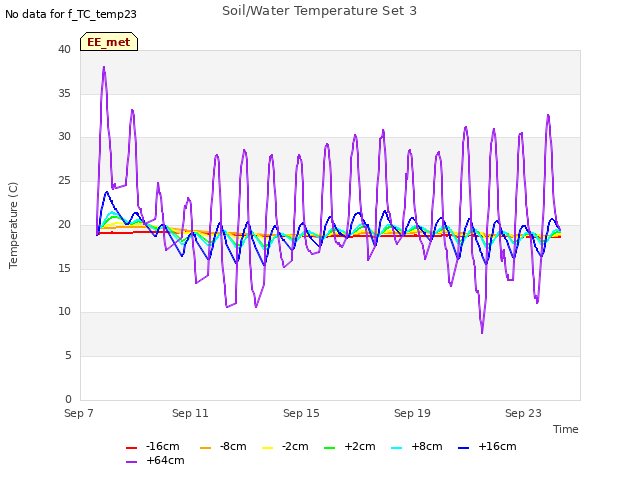Click the 40 y-axis tick label
This screenshot has height=480, width=640.
64,49
